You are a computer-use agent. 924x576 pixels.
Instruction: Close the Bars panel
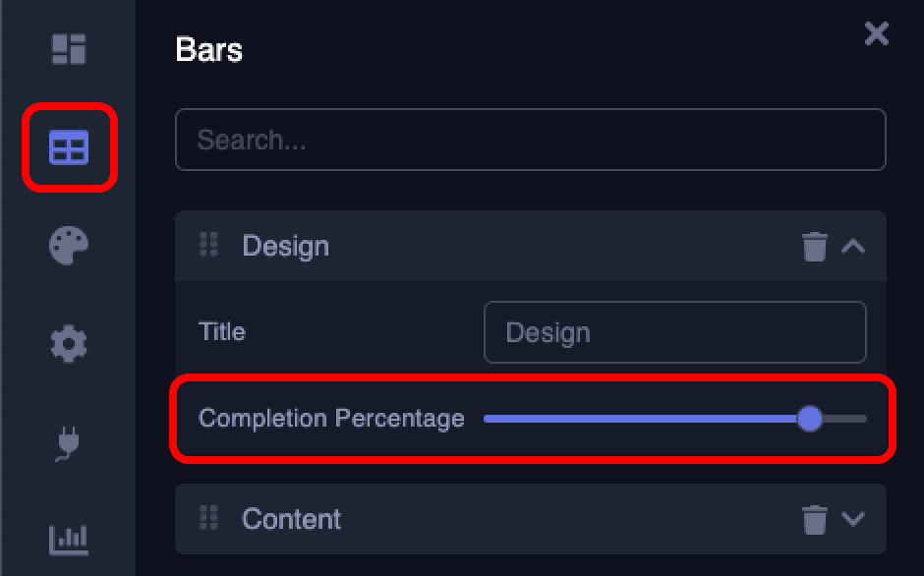[876, 34]
